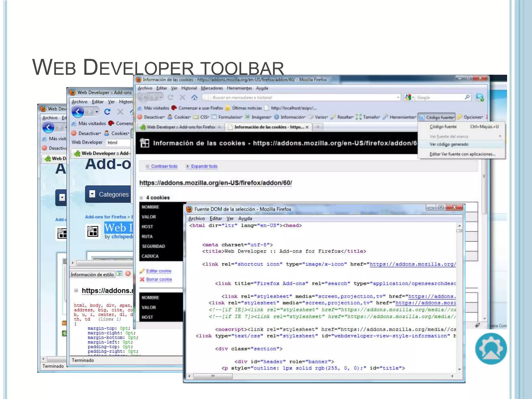Click addons.mozilla.org URL heading link

click(216, 183)
